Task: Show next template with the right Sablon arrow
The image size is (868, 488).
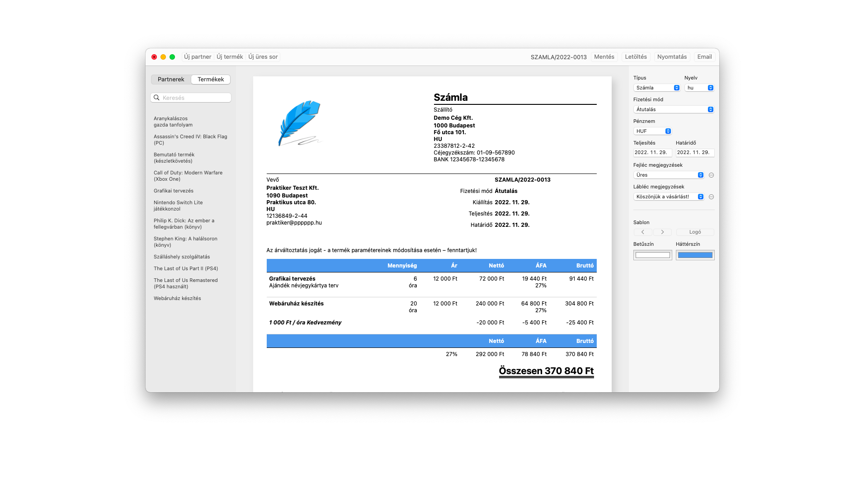Action: (663, 232)
